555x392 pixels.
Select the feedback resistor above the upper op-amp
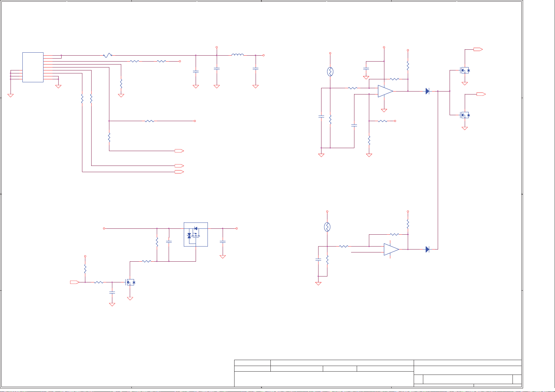coord(394,79)
